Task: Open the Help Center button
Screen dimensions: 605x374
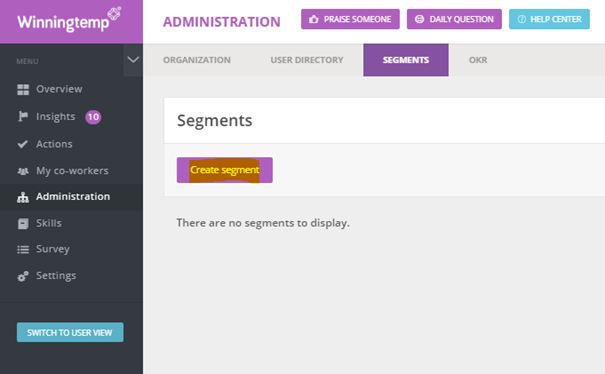Action: coord(549,19)
